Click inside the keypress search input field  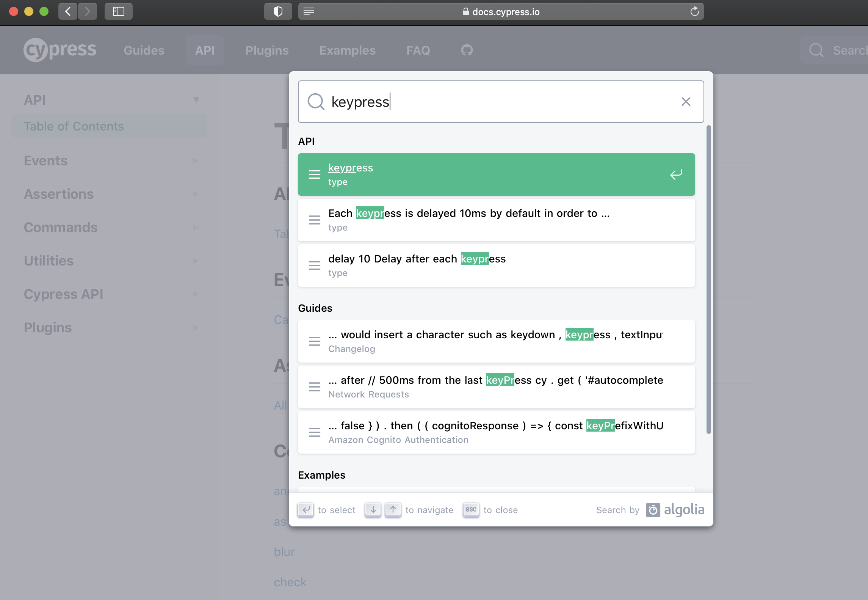click(455, 102)
